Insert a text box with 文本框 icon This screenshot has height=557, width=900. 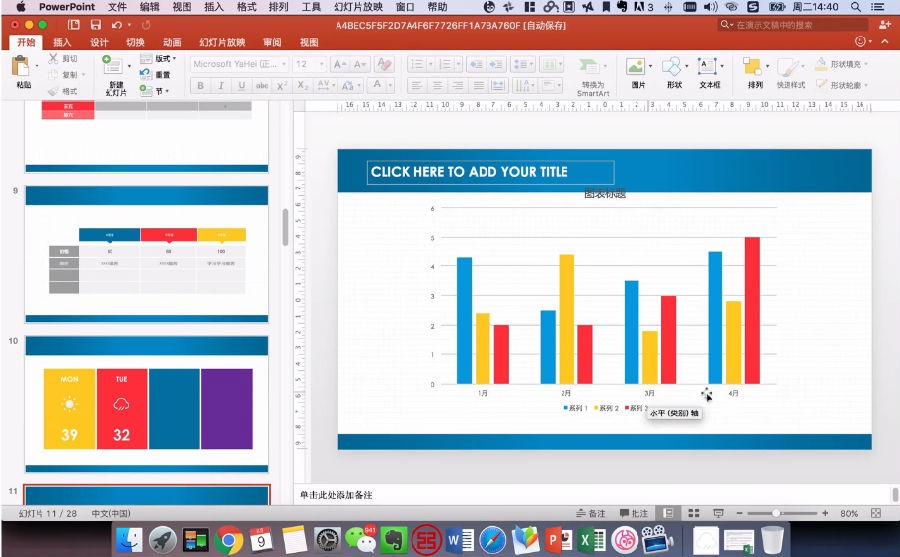(707, 67)
